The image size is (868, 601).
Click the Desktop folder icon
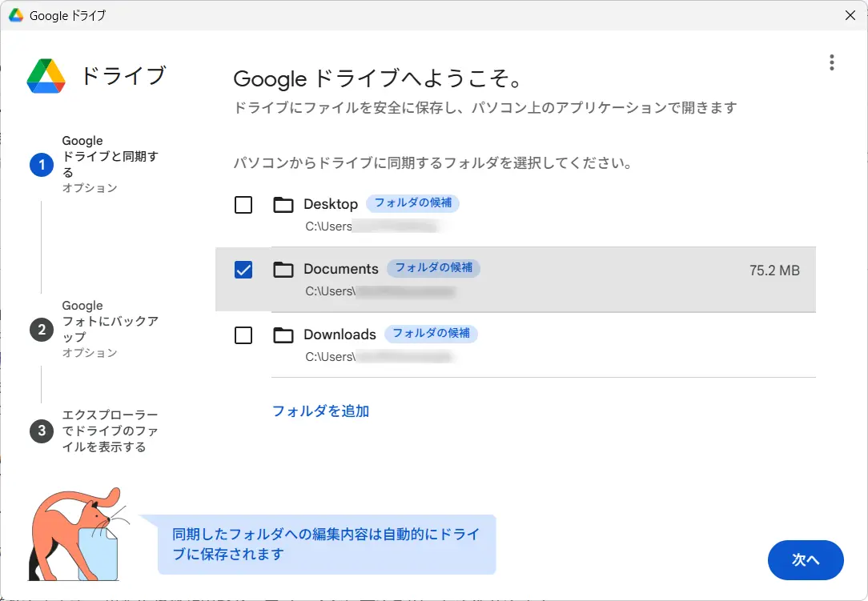283,205
